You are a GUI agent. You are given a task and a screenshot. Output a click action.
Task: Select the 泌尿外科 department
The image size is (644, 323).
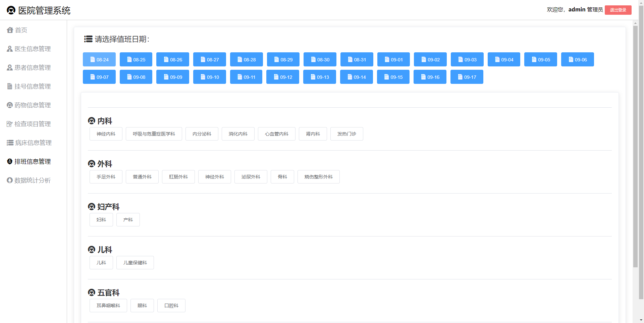click(x=251, y=177)
